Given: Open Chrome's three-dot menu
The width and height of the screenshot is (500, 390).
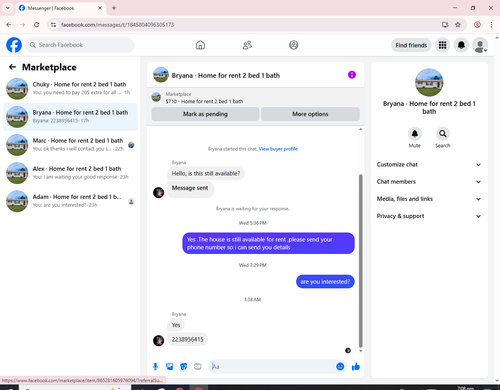Looking at the screenshot, I should click(491, 25).
